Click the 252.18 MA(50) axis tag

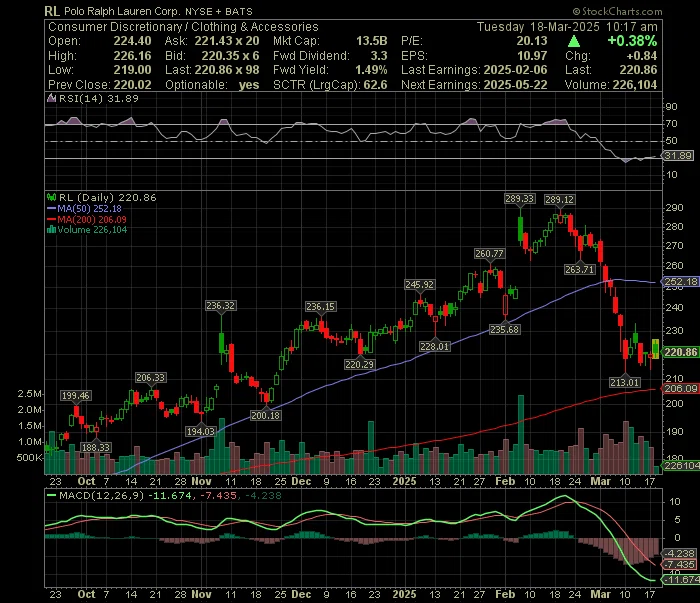(680, 282)
